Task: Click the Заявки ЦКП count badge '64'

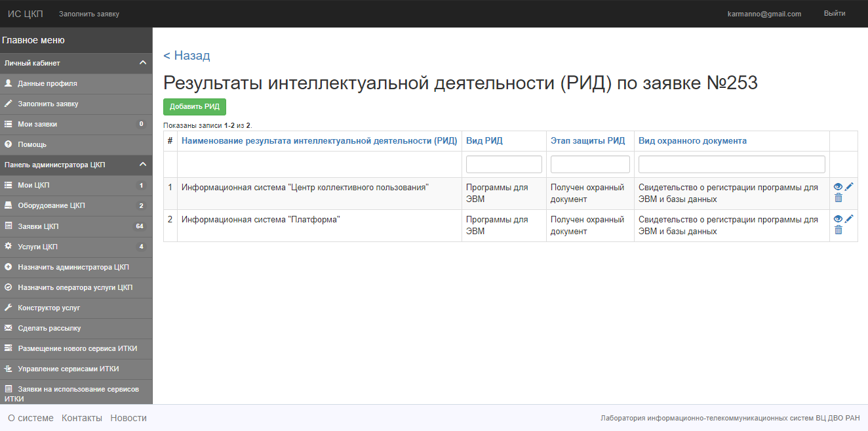Action: coord(140,226)
